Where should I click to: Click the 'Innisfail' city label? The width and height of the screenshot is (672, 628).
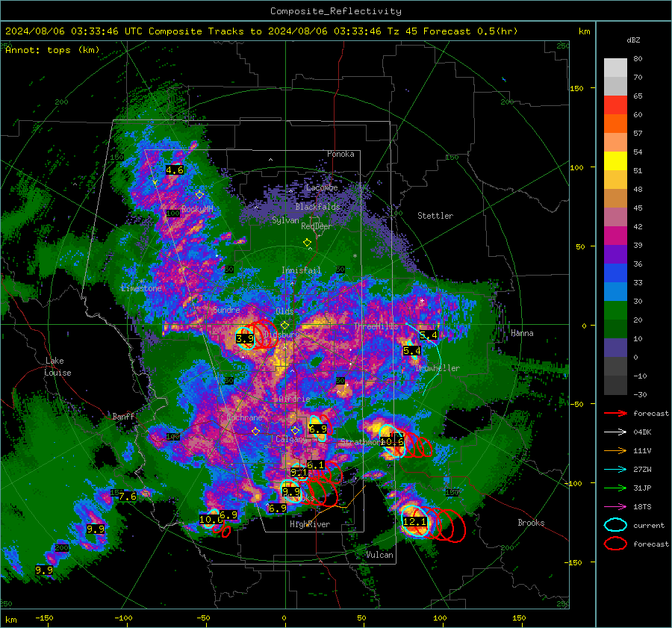(302, 270)
